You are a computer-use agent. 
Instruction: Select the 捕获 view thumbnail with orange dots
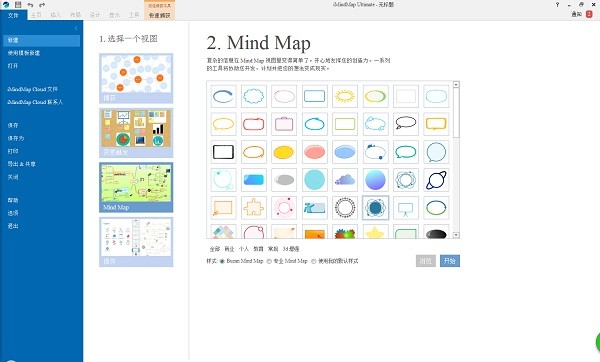136,78
